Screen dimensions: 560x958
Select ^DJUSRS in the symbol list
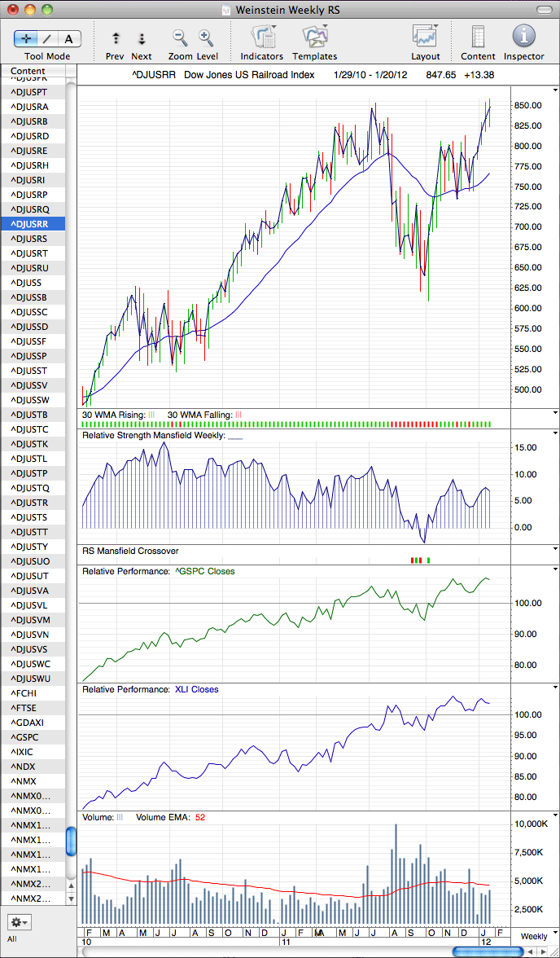(x=33, y=238)
